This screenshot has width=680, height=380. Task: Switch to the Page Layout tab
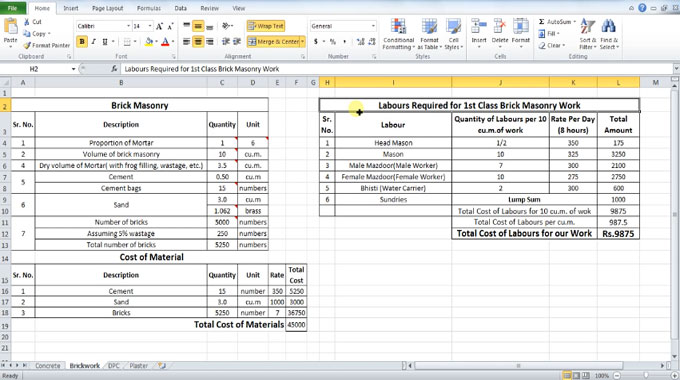pyautogui.click(x=108, y=8)
